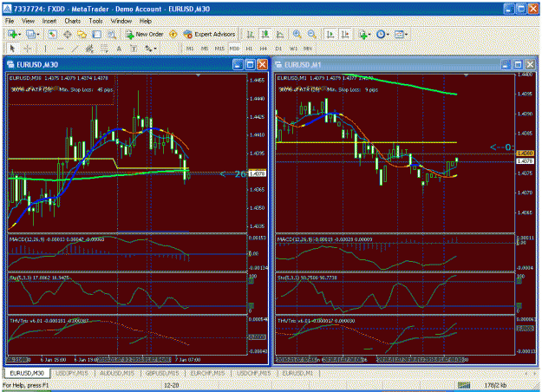This screenshot has width=542, height=392.
Task: Switch to the EURUSD,M1 bottom tab
Action: [x=297, y=373]
